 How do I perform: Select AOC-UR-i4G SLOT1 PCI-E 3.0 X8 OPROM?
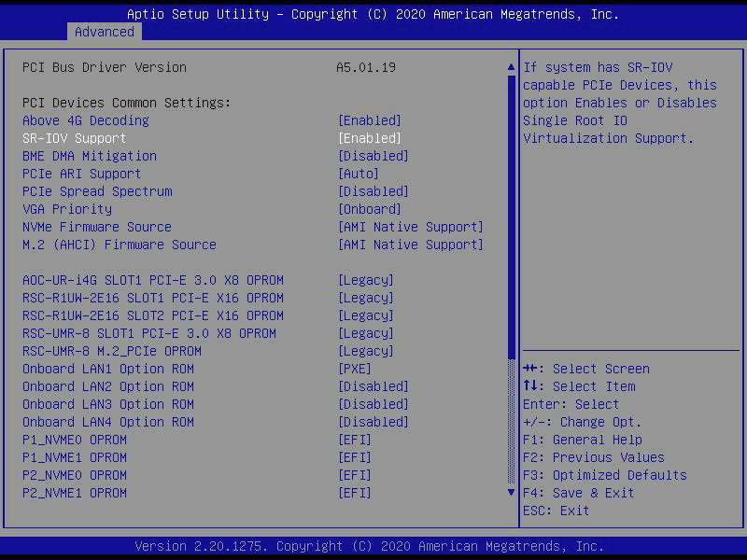click(153, 280)
